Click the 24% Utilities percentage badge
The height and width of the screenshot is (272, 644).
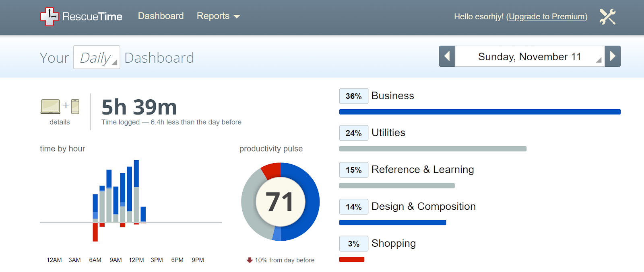(x=353, y=133)
